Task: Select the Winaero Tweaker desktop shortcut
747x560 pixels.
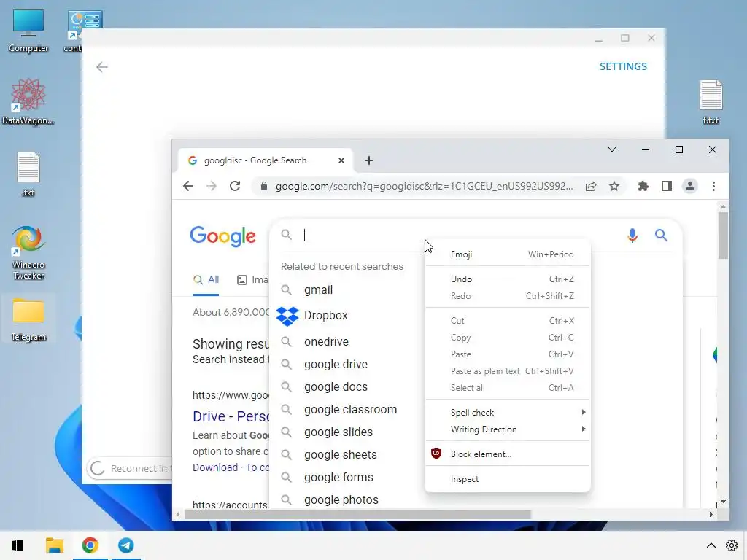Action: [x=28, y=253]
